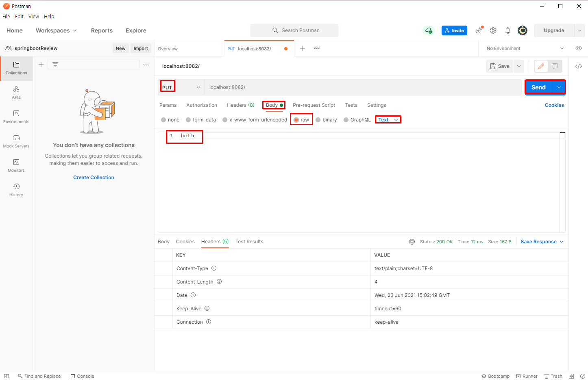Open the capture requests satellite icon
Viewport: 588px width, 381px height.
(x=479, y=30)
